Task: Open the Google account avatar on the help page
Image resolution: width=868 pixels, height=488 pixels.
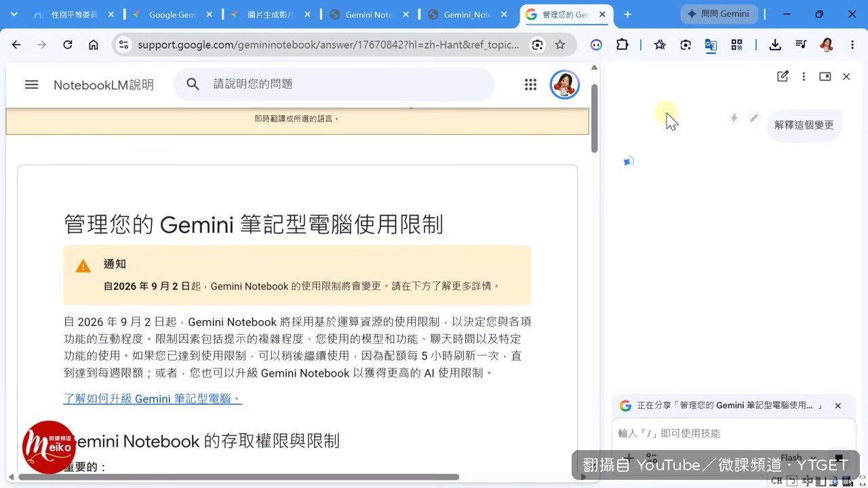Action: [x=564, y=85]
